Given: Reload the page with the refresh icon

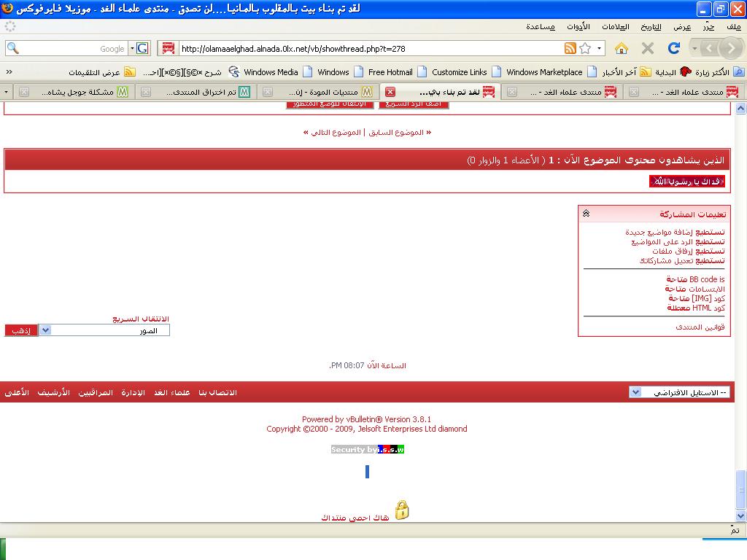Looking at the screenshot, I should [674, 48].
